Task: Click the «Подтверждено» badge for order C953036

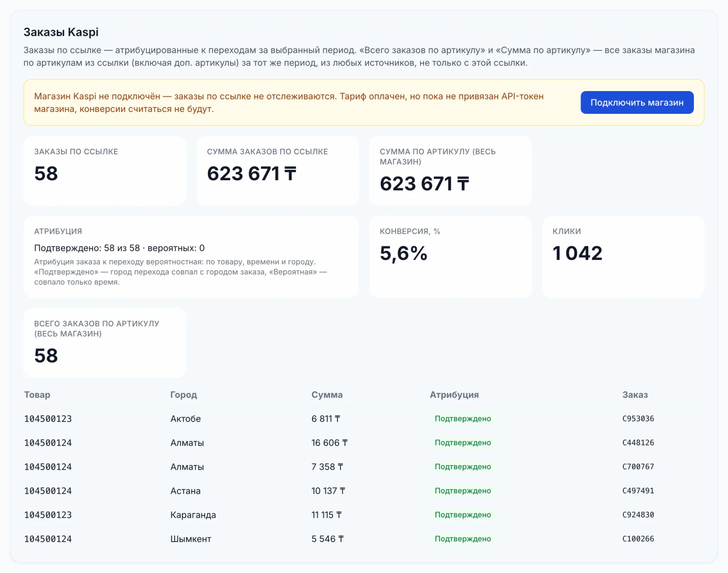Action: pyautogui.click(x=463, y=419)
